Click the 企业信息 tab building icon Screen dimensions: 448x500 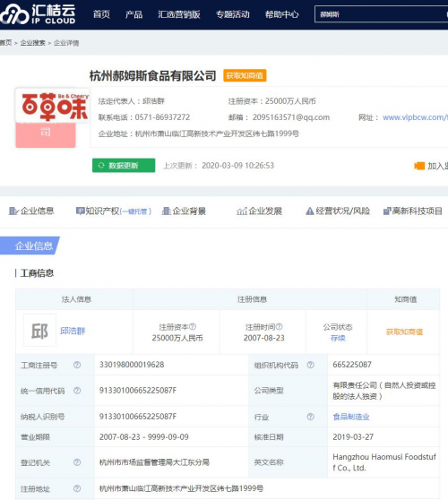13,211
